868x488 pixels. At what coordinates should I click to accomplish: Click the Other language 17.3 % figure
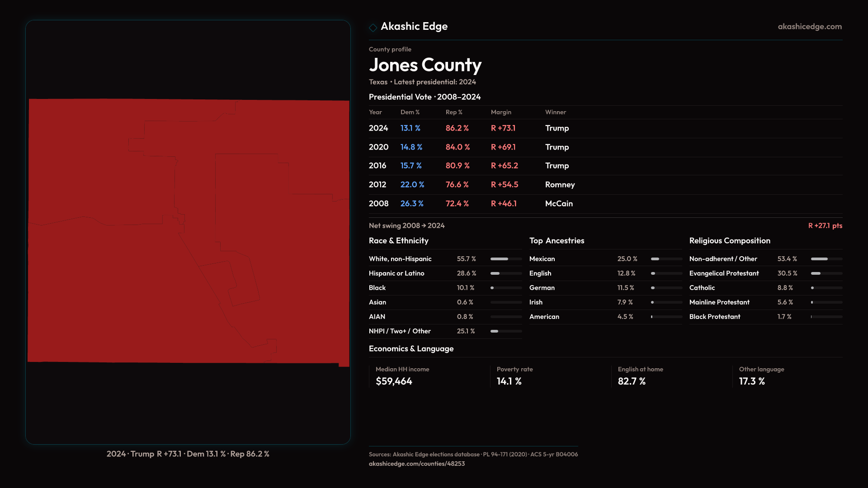751,381
